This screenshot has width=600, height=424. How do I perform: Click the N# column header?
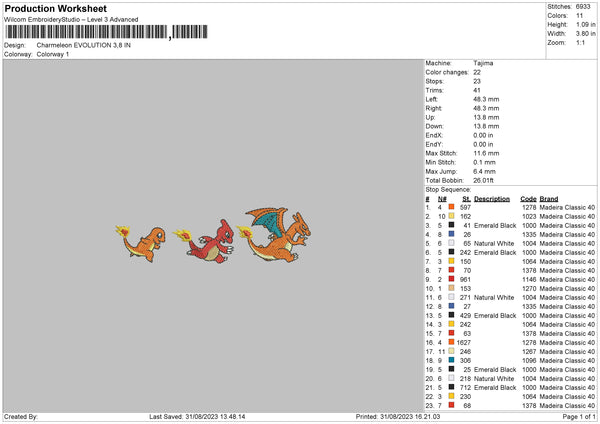[442, 199]
